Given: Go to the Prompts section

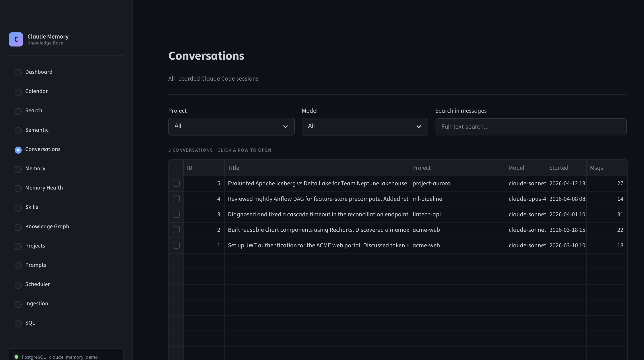Looking at the screenshot, I should 35,265.
